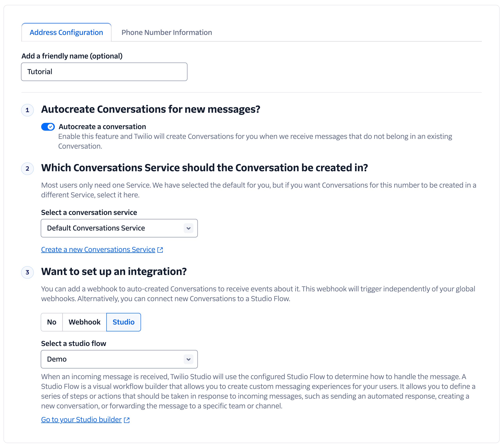Screen dimensions: 504x447
Task: Switch to the Phone Number Information tab
Action: pyautogui.click(x=167, y=32)
